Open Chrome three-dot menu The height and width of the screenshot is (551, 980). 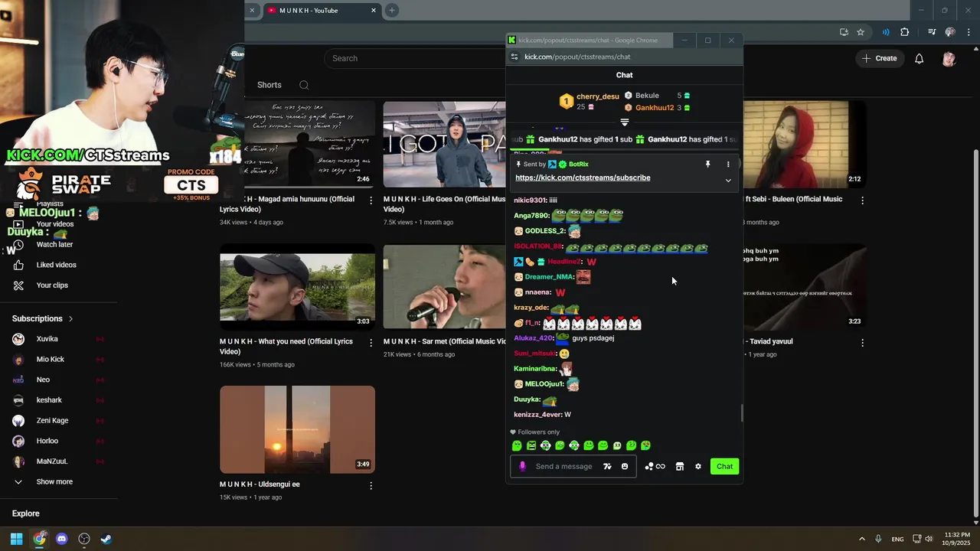tap(967, 32)
